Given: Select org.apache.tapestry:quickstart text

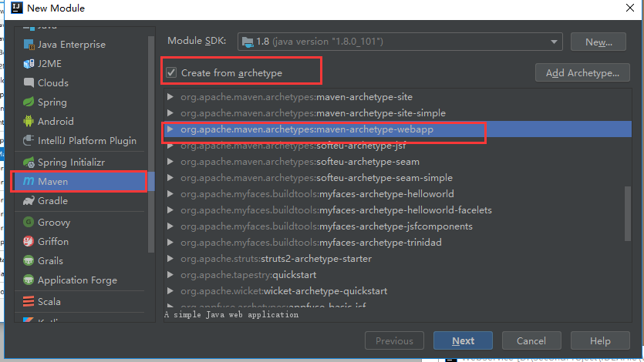Looking at the screenshot, I should click(x=248, y=275).
